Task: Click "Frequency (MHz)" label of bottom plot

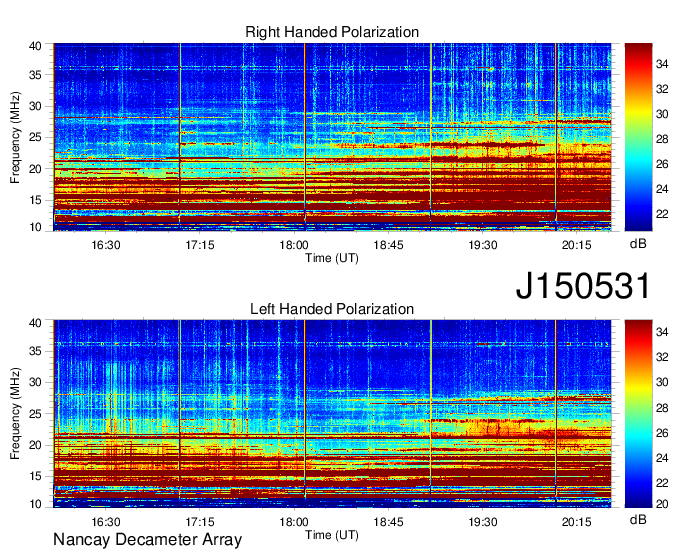Action: [x=15, y=414]
